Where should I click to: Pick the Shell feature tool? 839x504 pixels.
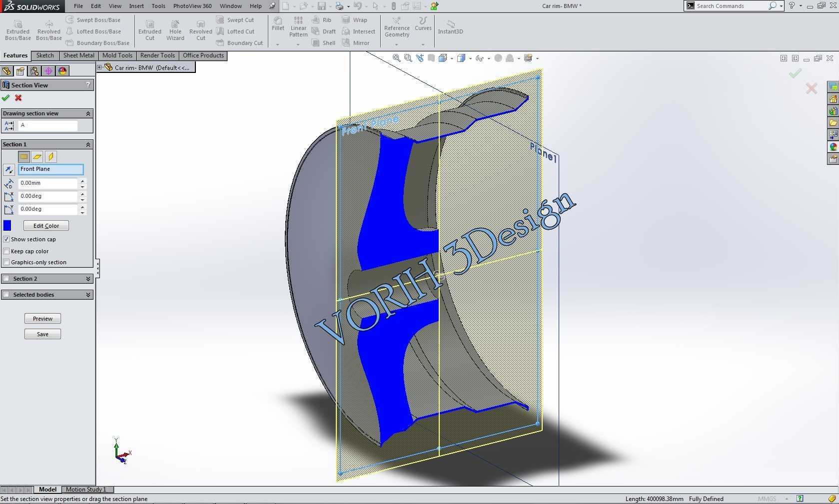pos(323,43)
